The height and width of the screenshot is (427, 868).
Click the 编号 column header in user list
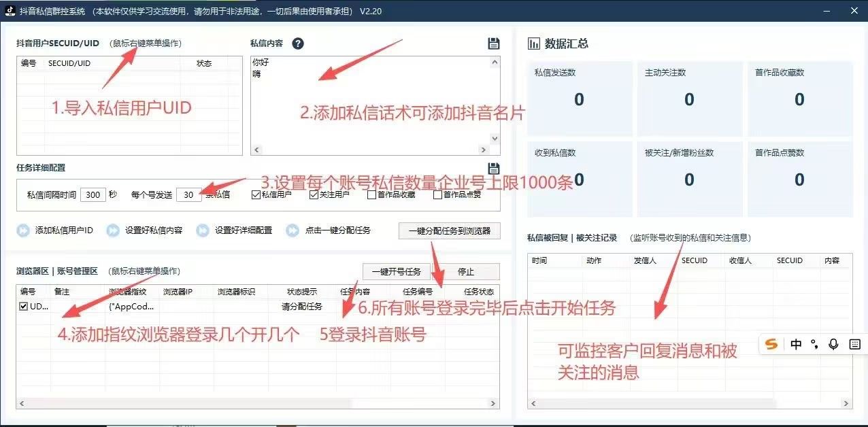coord(29,63)
